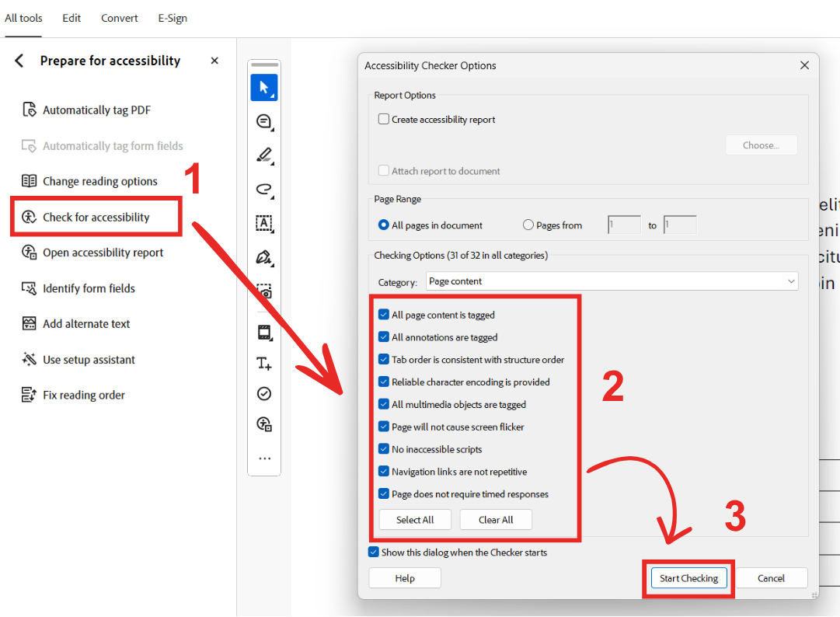Click the 'Identify form fields' label
This screenshot has height=617, width=840.
coord(89,288)
